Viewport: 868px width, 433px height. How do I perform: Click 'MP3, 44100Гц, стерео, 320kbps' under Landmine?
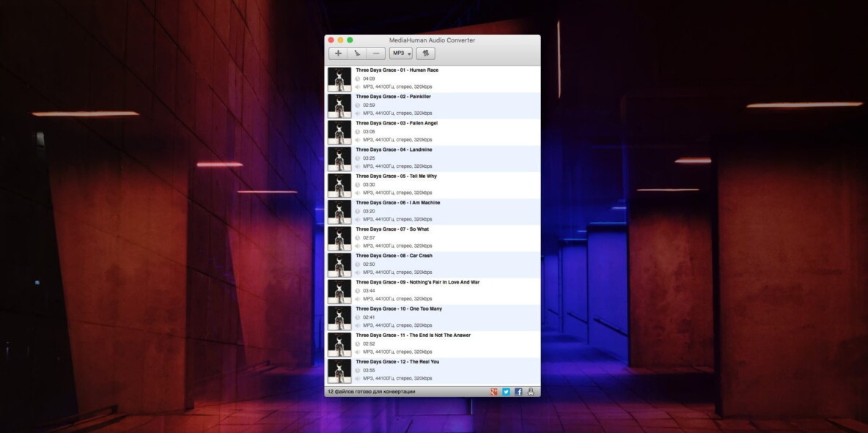point(397,166)
